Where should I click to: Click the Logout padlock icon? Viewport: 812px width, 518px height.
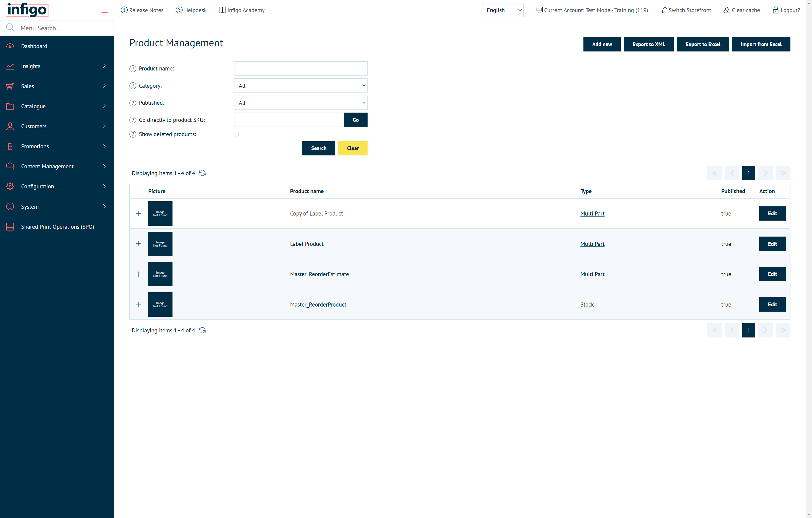point(775,10)
